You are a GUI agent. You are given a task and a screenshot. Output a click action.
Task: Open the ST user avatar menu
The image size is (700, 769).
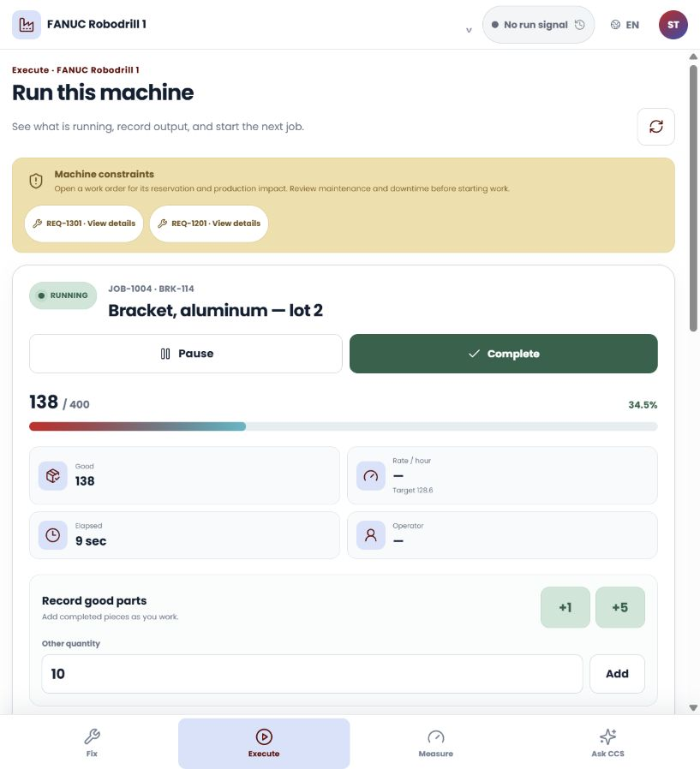tap(673, 25)
